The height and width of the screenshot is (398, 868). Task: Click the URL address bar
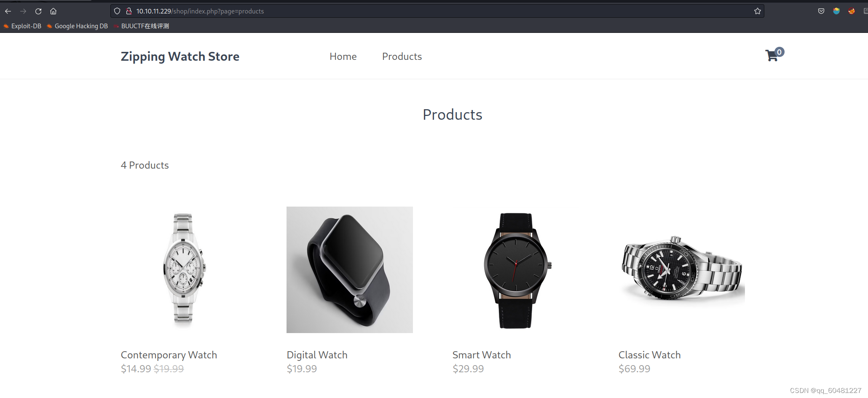click(438, 11)
